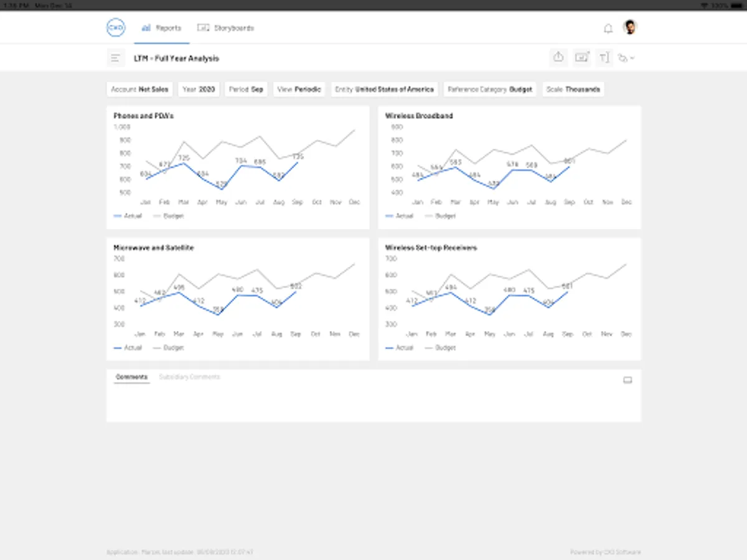The width and height of the screenshot is (747, 560).
Task: Open the CXO logo home icon
Action: coord(116,28)
